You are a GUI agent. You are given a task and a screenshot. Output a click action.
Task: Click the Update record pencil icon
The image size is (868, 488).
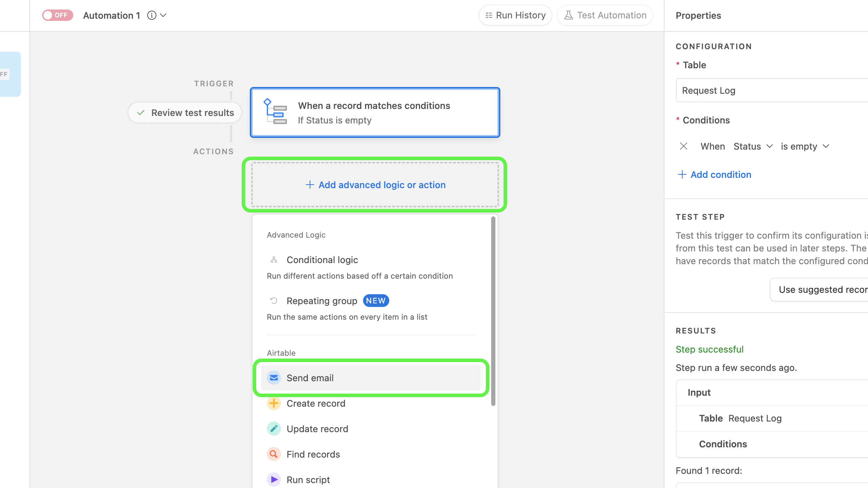(x=274, y=429)
